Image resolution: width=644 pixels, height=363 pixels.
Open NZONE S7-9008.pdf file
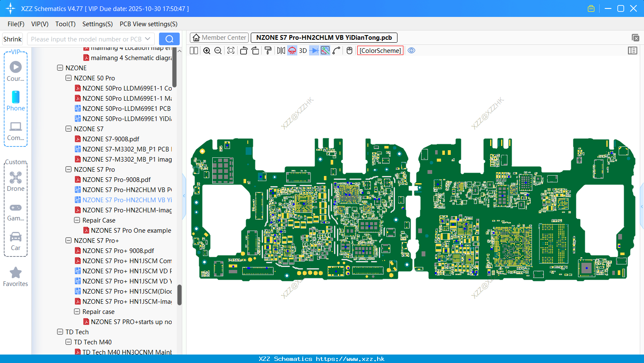(x=107, y=139)
